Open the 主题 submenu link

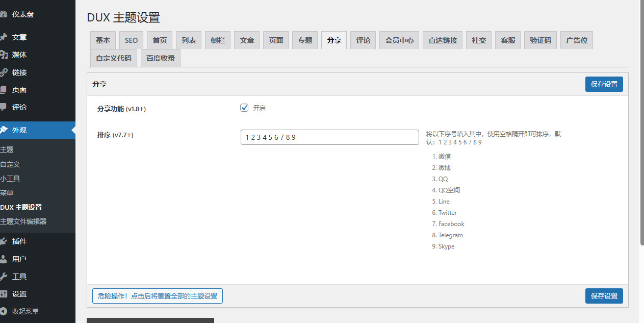pyautogui.click(x=7, y=150)
